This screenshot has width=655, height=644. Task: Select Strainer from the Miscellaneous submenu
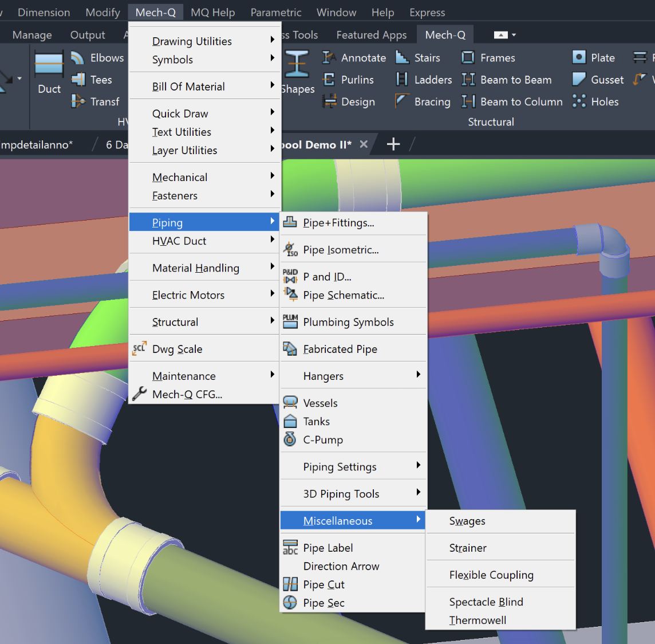pos(468,548)
